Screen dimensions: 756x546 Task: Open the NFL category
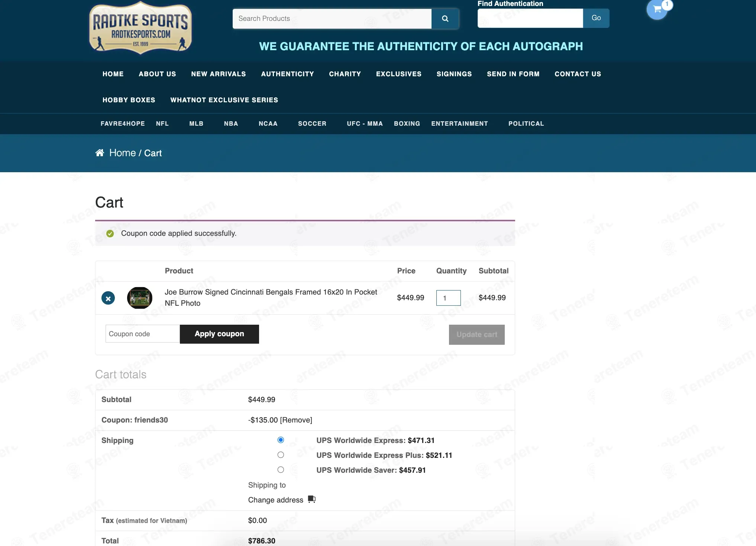coord(162,123)
